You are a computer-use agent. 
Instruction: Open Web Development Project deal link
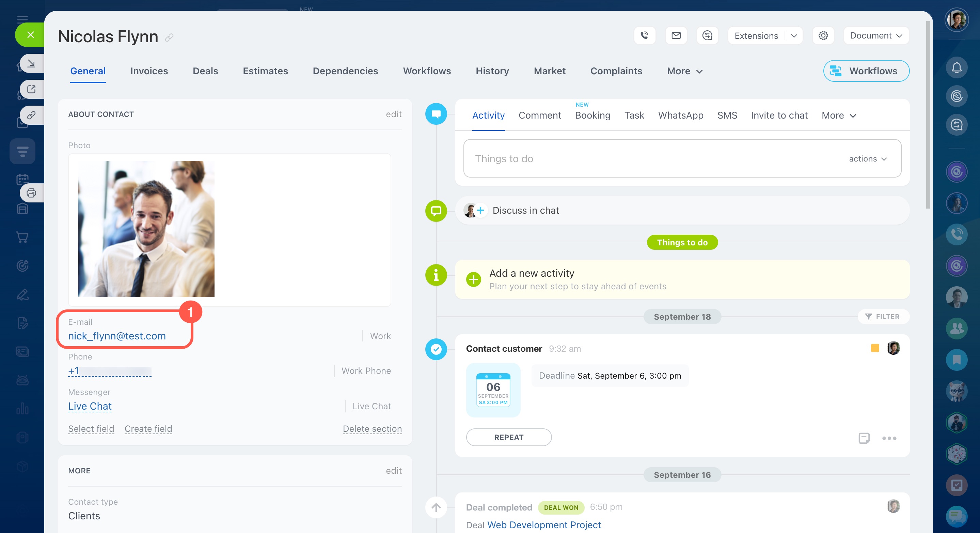pos(544,524)
